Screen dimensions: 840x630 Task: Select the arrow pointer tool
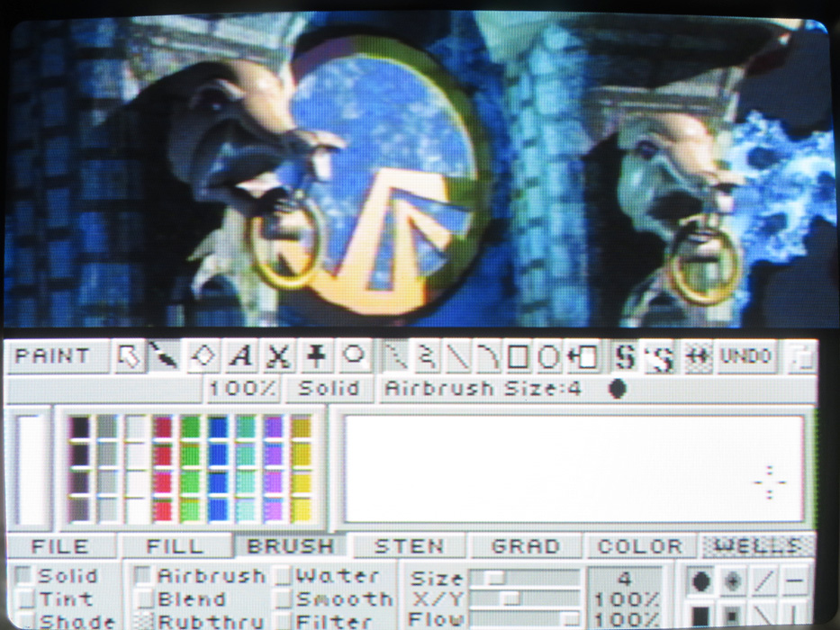128,356
